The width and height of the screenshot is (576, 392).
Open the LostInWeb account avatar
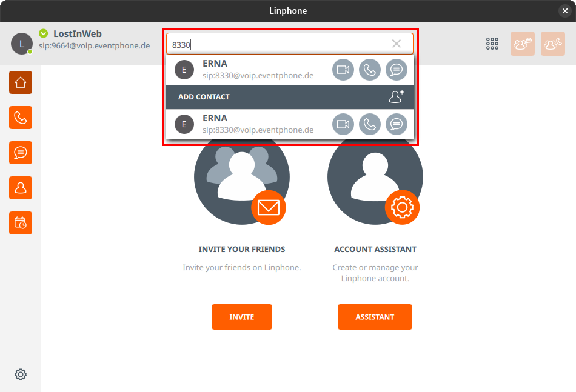(x=22, y=44)
